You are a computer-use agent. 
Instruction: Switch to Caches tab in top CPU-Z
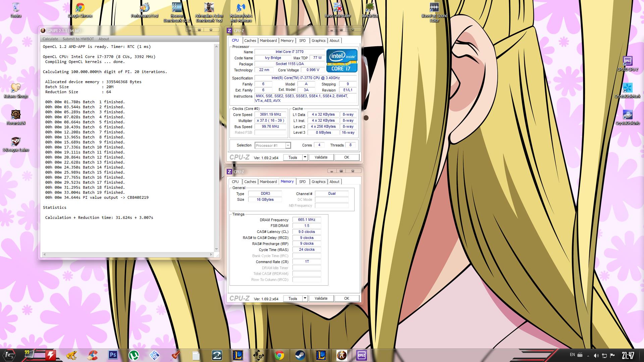pyautogui.click(x=250, y=41)
